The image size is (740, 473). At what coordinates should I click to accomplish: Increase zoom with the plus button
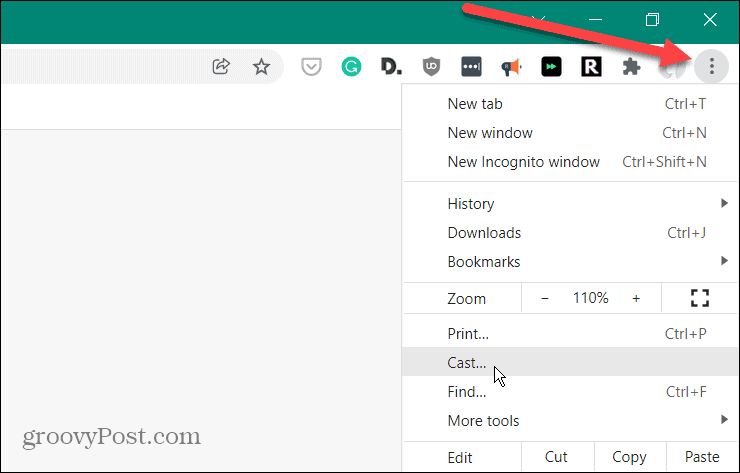636,298
